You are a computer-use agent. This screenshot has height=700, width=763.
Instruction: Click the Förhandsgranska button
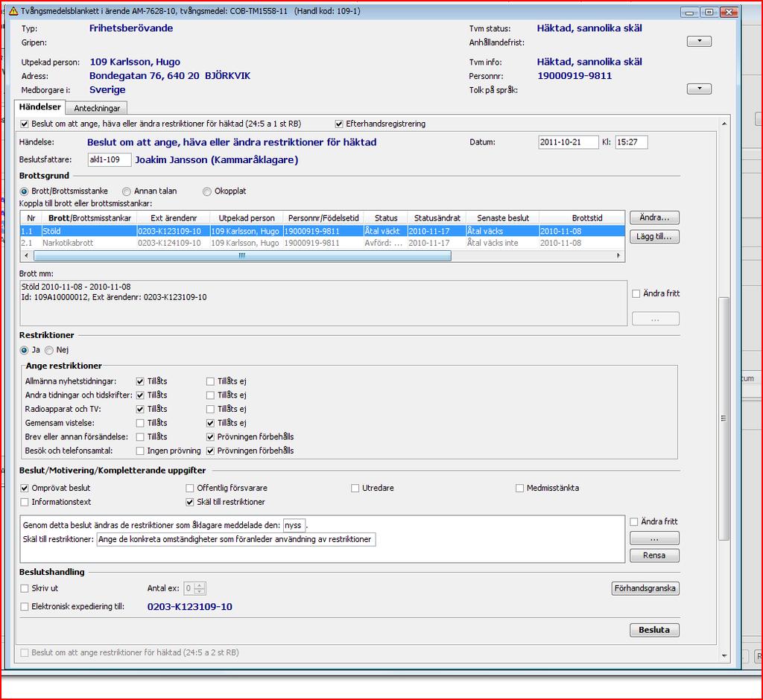pos(645,588)
